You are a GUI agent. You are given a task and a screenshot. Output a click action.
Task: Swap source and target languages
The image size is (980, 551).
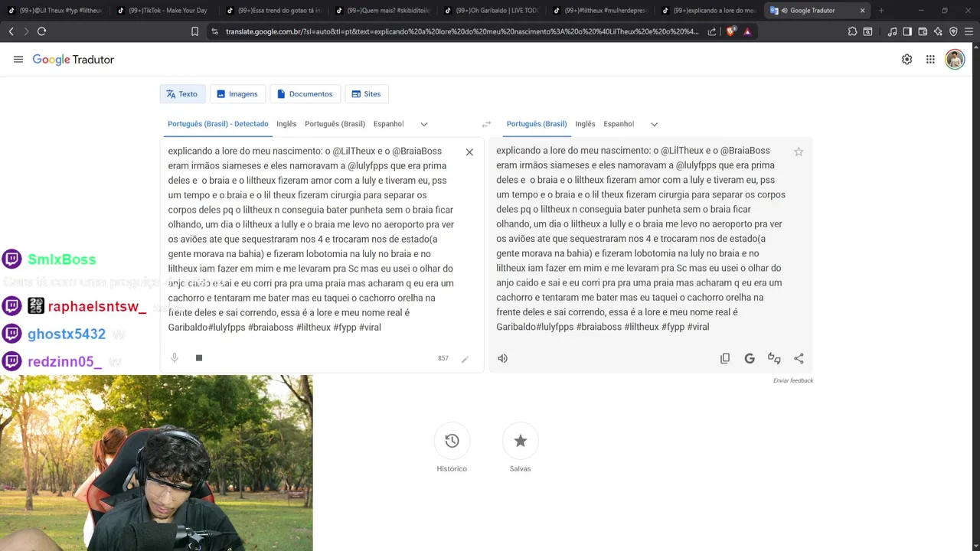click(486, 124)
